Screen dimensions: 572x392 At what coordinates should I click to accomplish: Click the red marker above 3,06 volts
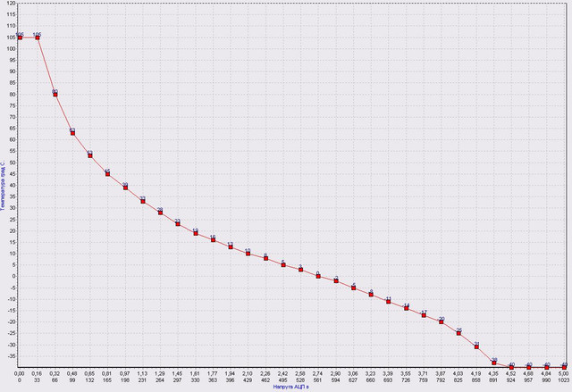(354, 288)
